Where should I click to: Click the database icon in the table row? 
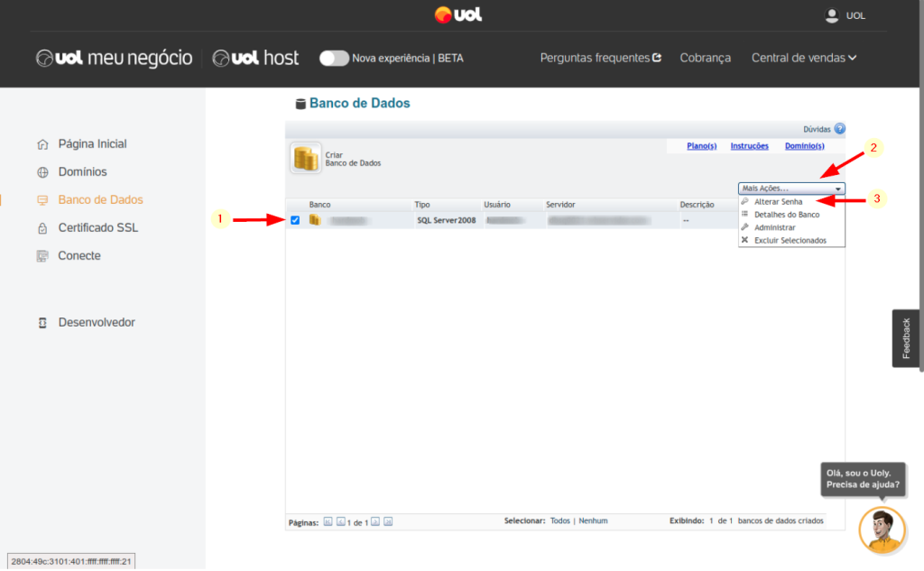tap(315, 220)
